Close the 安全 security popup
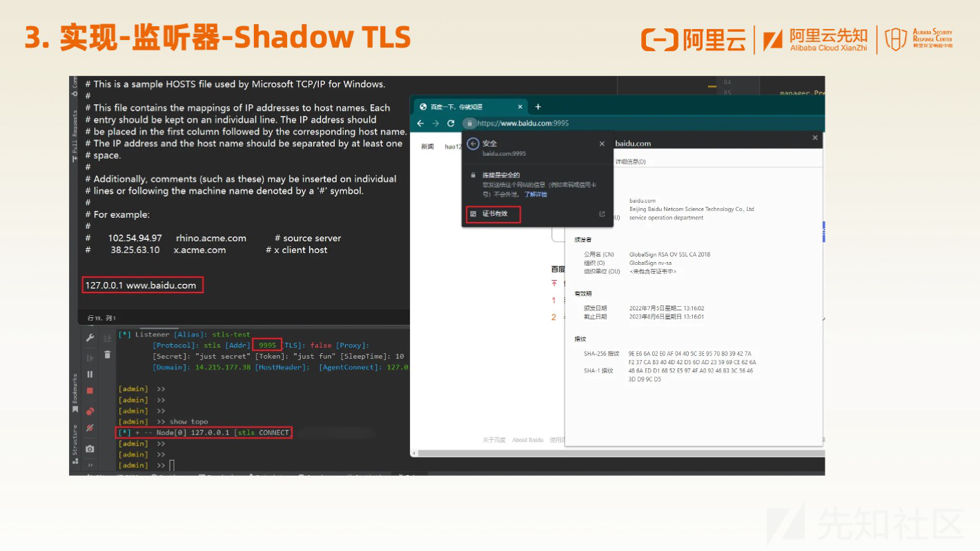 (602, 143)
